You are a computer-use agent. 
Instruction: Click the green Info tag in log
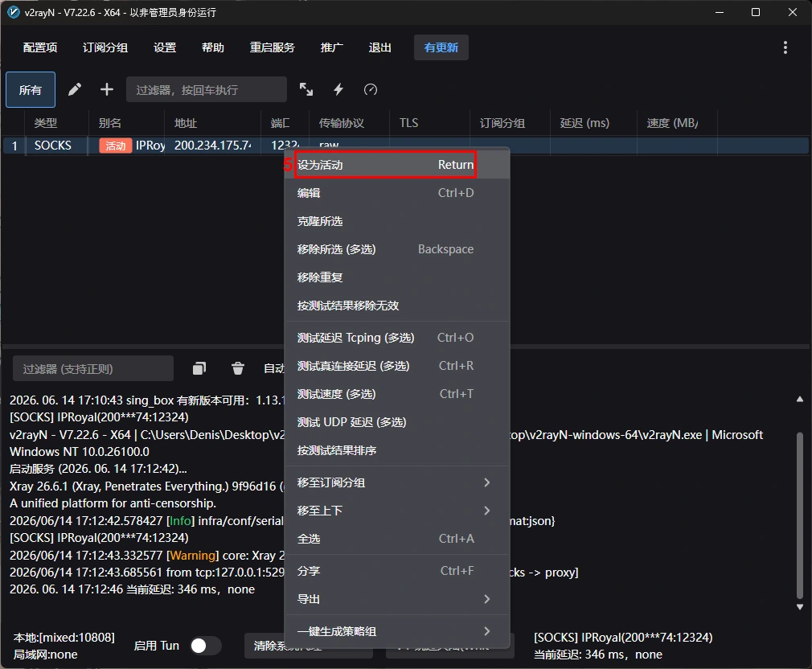click(180, 520)
